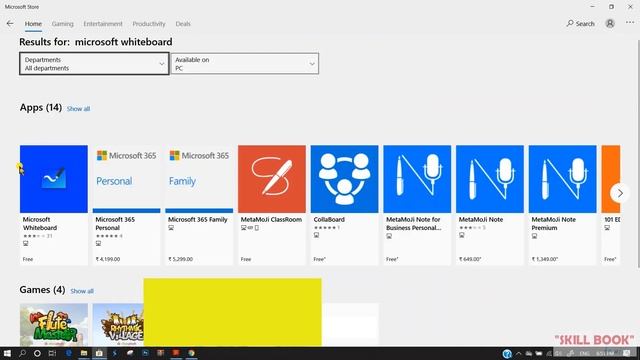
Task: Open the MetaMoJi ClassRoom app icon
Action: click(272, 179)
